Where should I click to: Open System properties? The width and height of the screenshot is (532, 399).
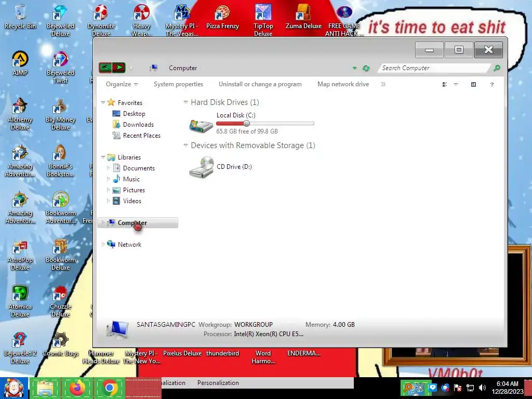(x=178, y=84)
